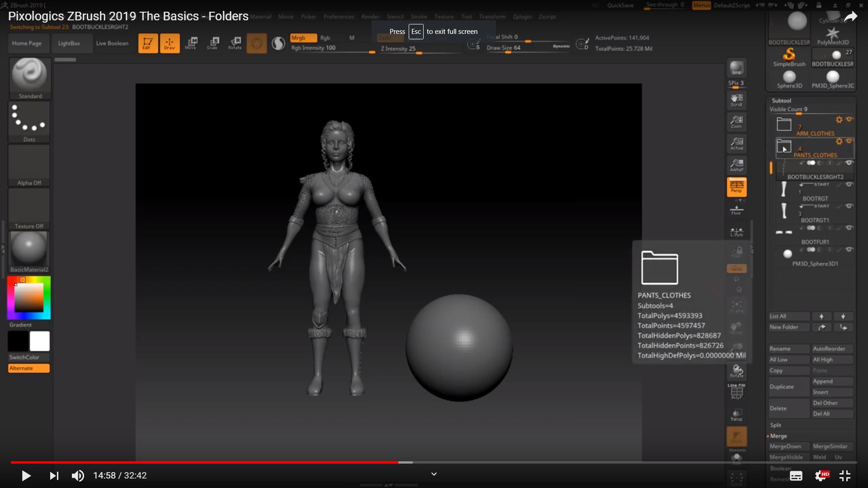Viewport: 868px width, 488px height.
Task: Click the AAHalf zoom icon
Action: click(x=736, y=165)
